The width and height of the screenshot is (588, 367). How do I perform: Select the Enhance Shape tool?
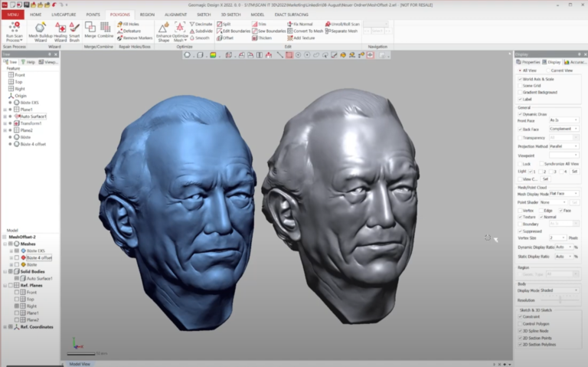(x=164, y=31)
